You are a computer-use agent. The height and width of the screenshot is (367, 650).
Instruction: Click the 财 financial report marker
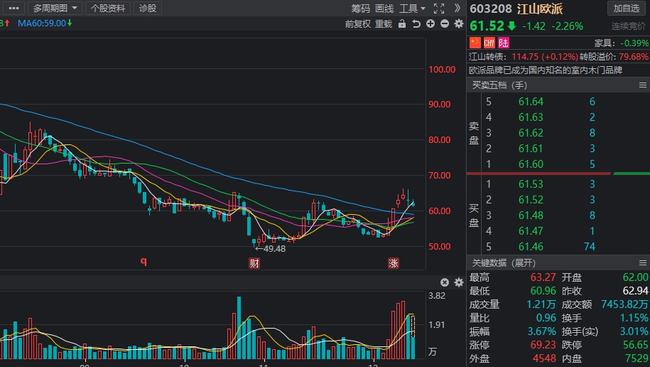(x=254, y=263)
